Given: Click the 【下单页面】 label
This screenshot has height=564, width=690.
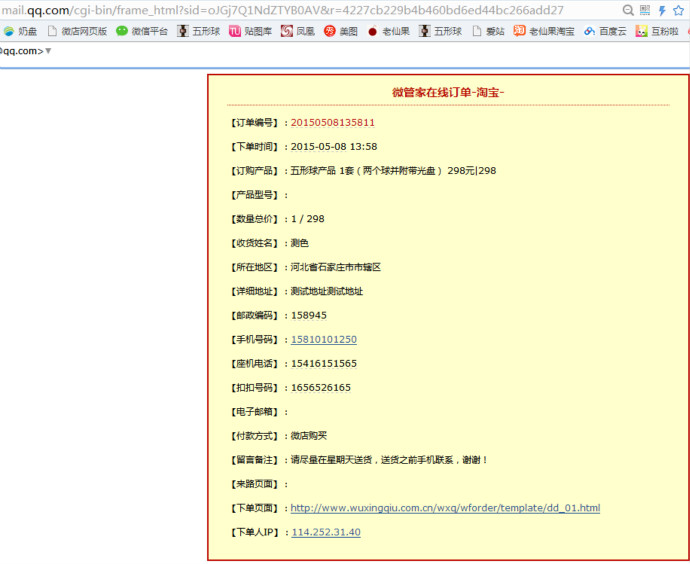Looking at the screenshot, I should pyautogui.click(x=254, y=508).
